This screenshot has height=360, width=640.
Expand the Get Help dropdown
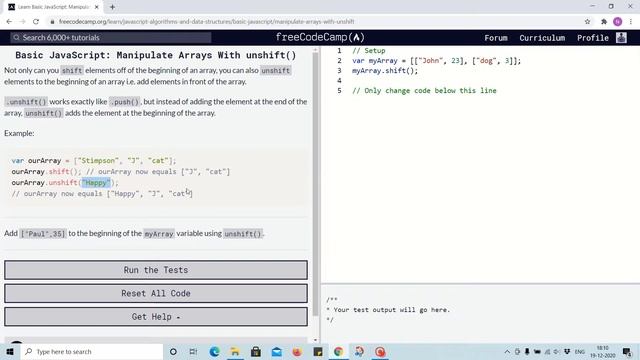click(x=156, y=316)
